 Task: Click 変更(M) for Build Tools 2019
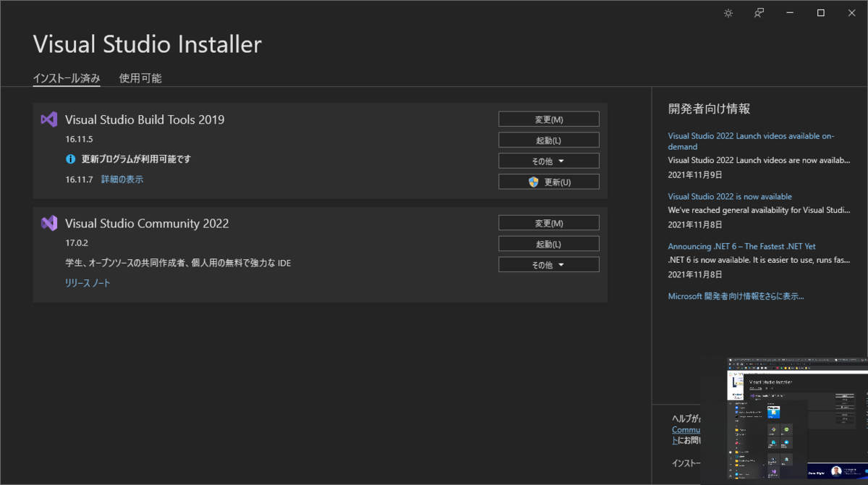[x=549, y=119]
